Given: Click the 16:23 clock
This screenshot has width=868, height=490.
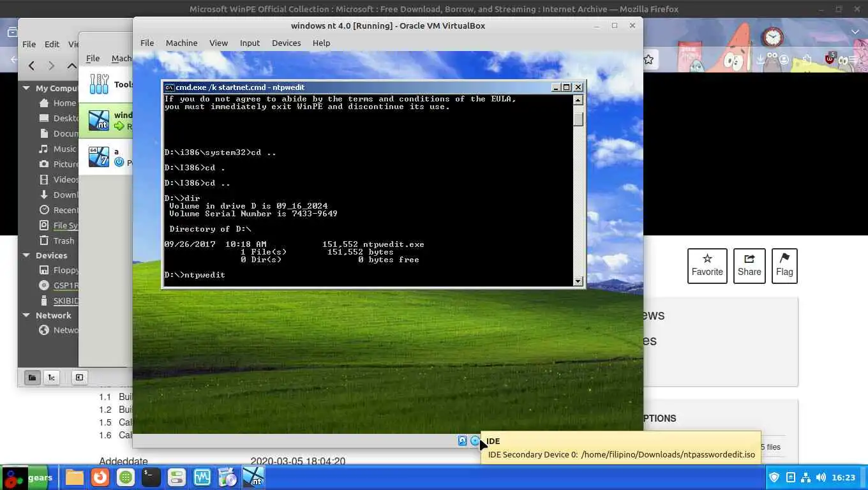Looking at the screenshot, I should click(x=844, y=477).
